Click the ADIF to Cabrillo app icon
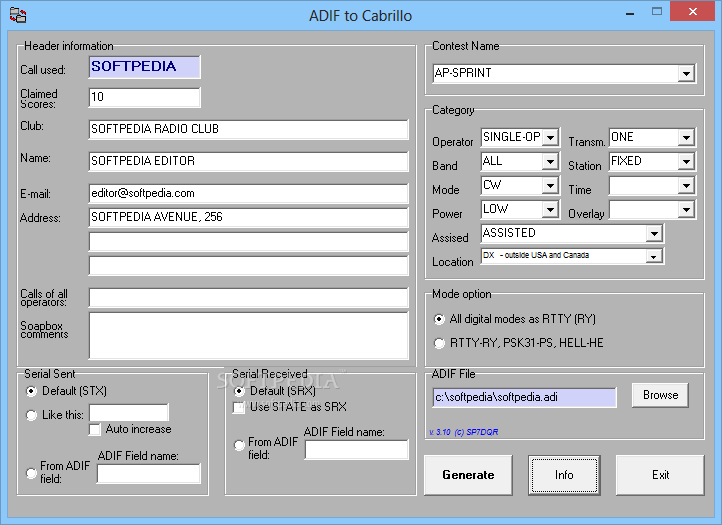 (x=17, y=15)
